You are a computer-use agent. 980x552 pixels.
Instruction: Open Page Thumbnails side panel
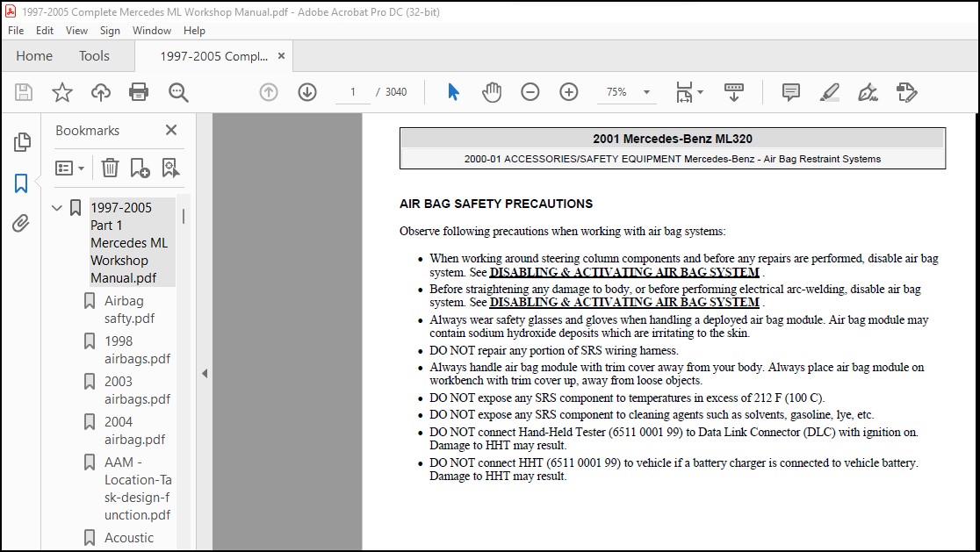point(22,142)
